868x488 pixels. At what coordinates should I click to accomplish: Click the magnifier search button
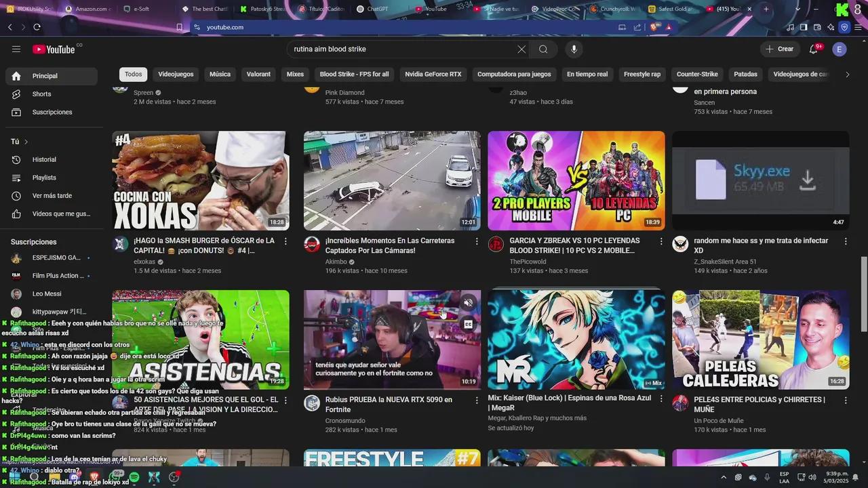coord(543,49)
